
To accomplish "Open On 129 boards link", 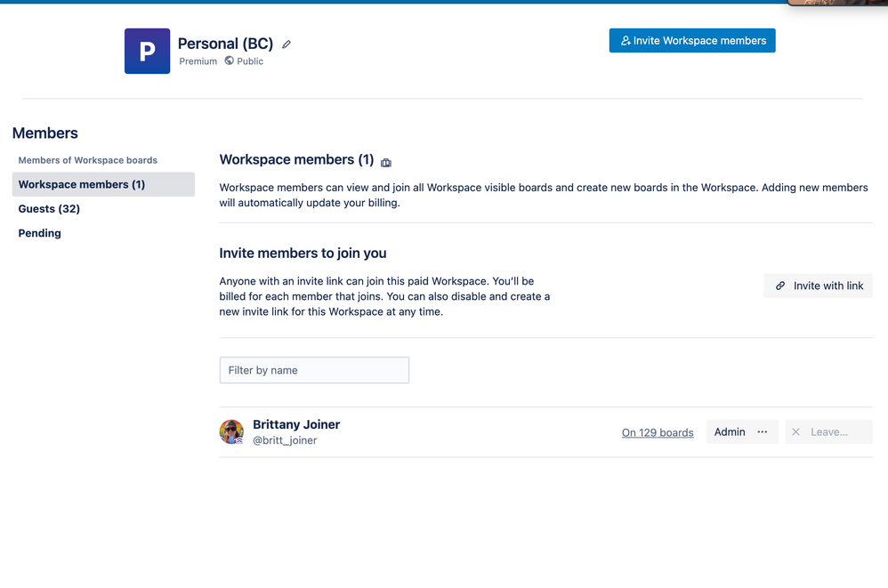I will click(x=658, y=432).
